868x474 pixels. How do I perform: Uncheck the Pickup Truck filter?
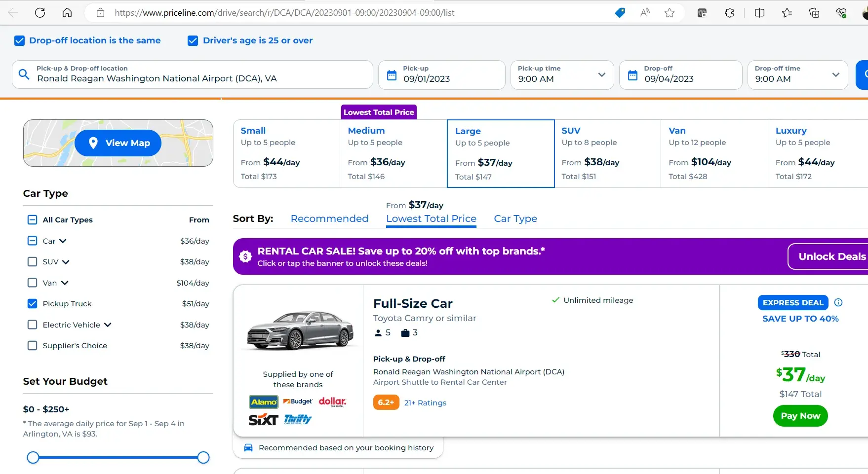pyautogui.click(x=33, y=304)
